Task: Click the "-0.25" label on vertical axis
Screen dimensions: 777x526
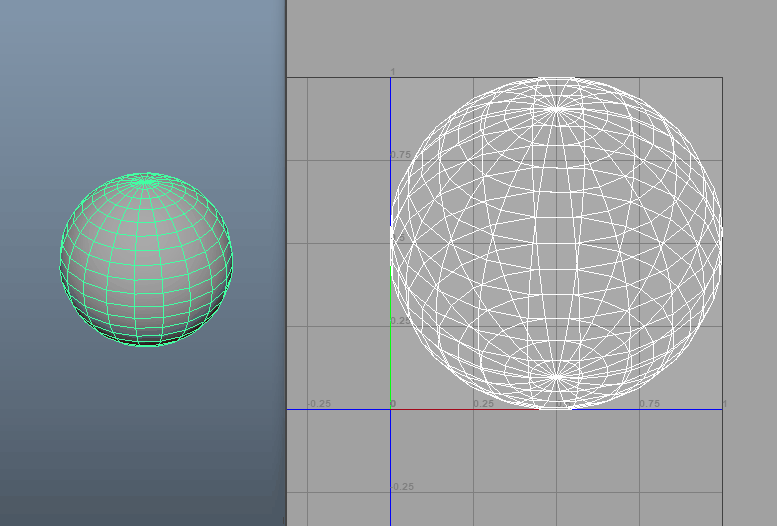Action: (402, 486)
